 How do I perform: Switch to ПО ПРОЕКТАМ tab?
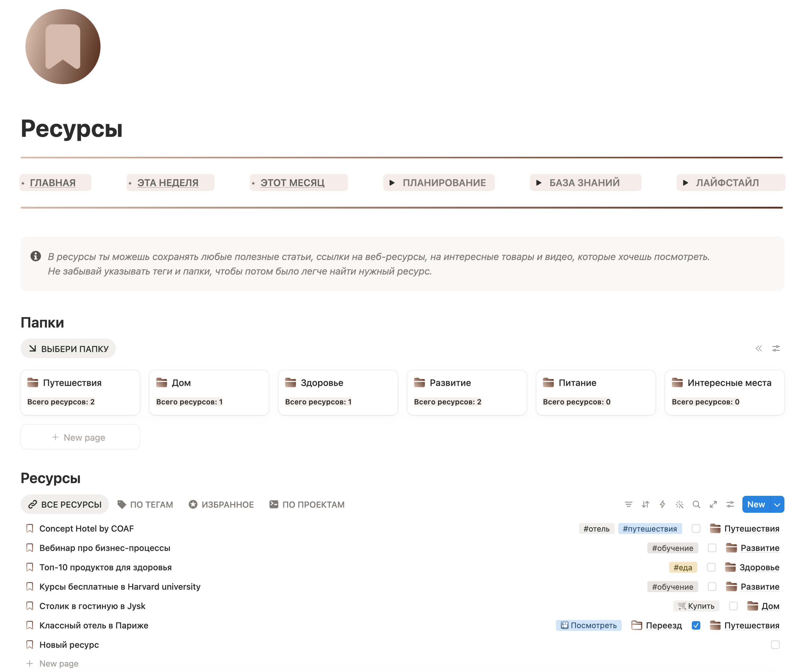[307, 504]
